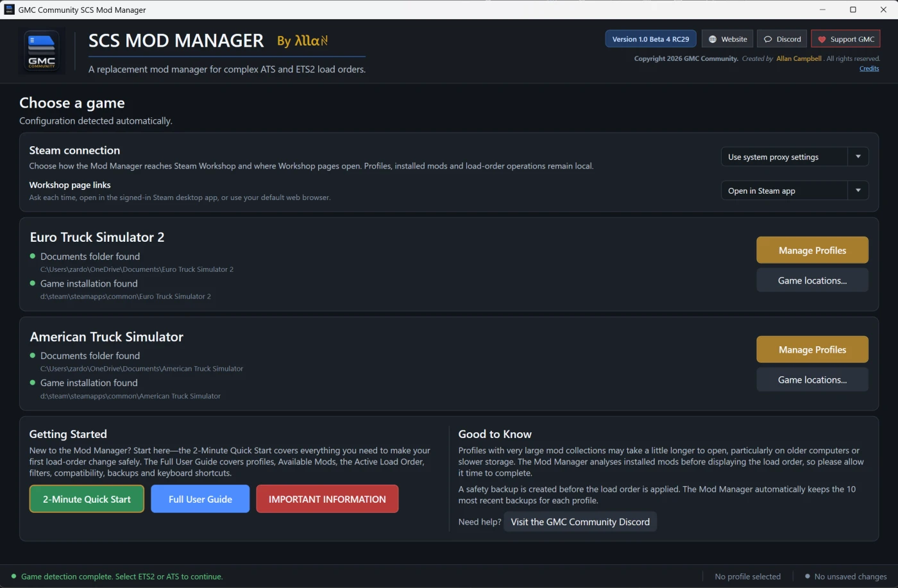Click the heart icon on Support GMC
Screen dimensions: 898x588
(822, 39)
